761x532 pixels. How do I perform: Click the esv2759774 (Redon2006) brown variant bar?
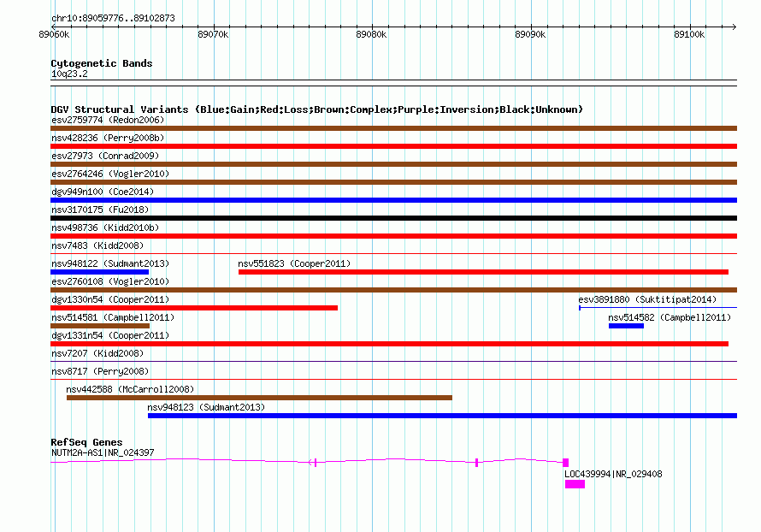[393, 128]
